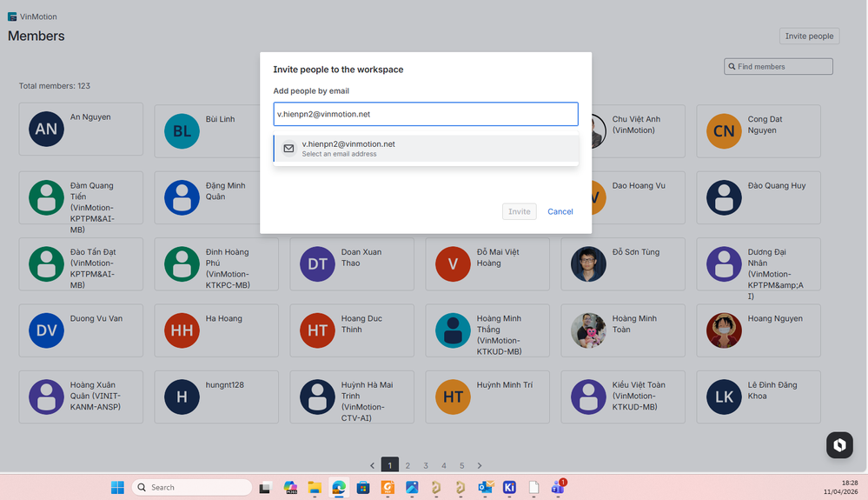Screen dimensions: 868x500
Task: Switch to Microsoft Edge in the taskbar
Action: tap(339, 487)
